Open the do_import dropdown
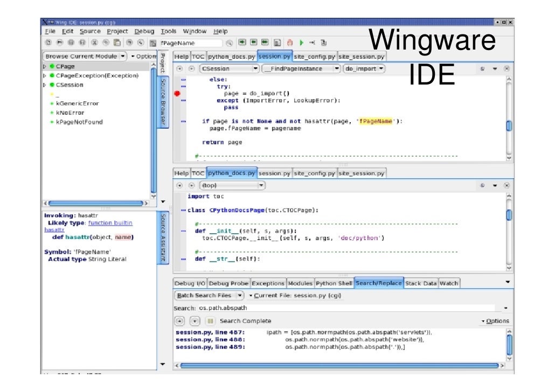 [364, 68]
